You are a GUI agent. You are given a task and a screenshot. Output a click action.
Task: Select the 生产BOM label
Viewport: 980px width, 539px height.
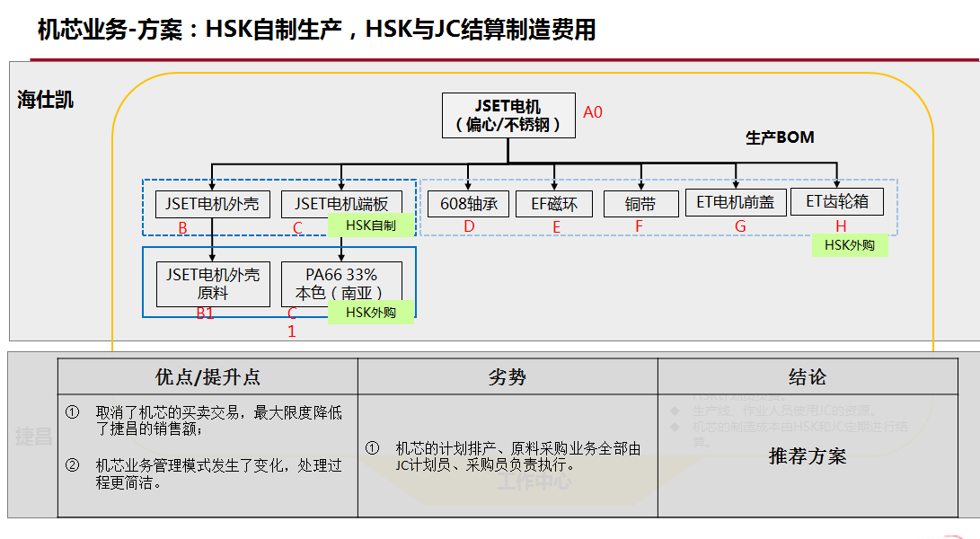click(780, 137)
